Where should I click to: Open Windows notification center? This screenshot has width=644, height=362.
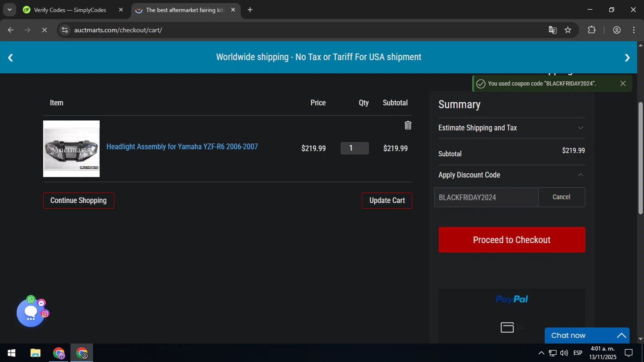coord(629,353)
